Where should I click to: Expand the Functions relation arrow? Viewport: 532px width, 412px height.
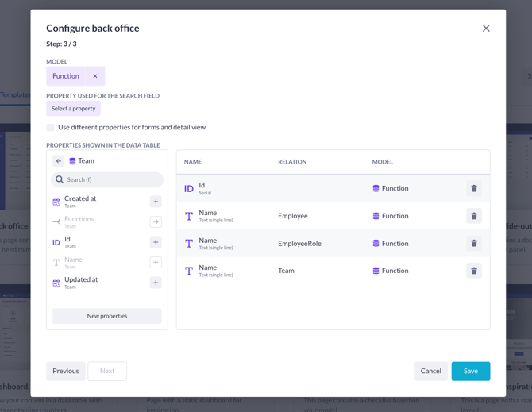pyautogui.click(x=156, y=221)
